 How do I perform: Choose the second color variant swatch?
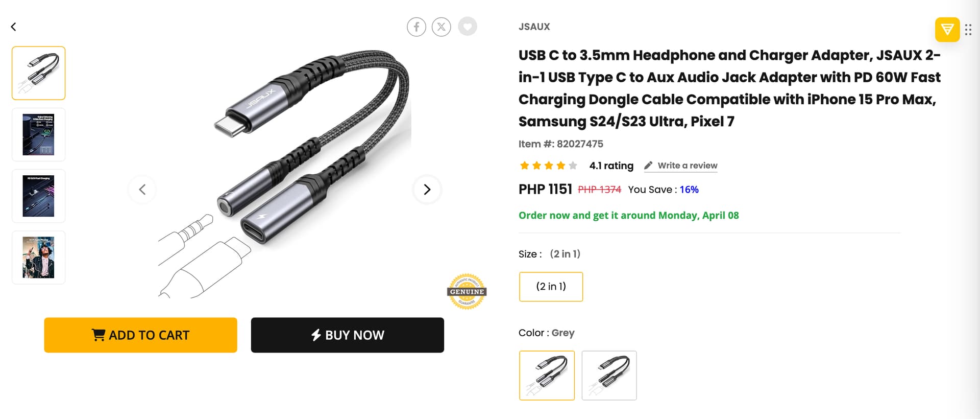point(609,375)
